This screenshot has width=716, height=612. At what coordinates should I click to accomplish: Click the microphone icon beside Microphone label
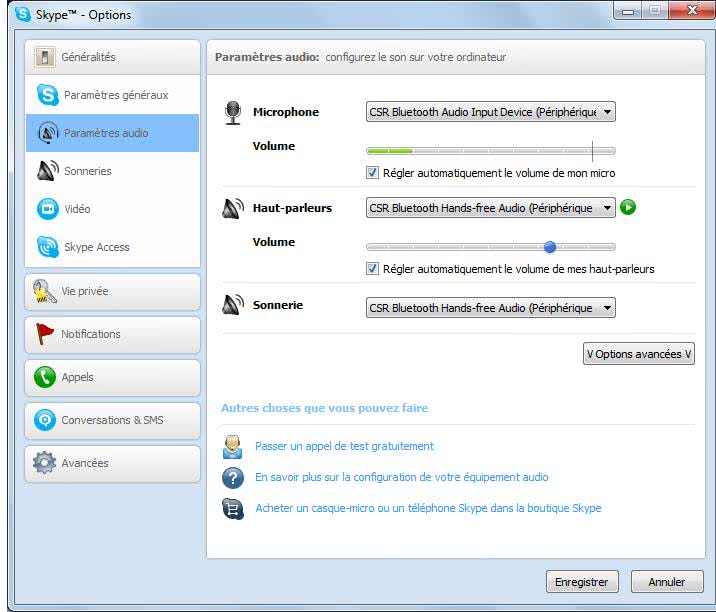click(x=233, y=112)
